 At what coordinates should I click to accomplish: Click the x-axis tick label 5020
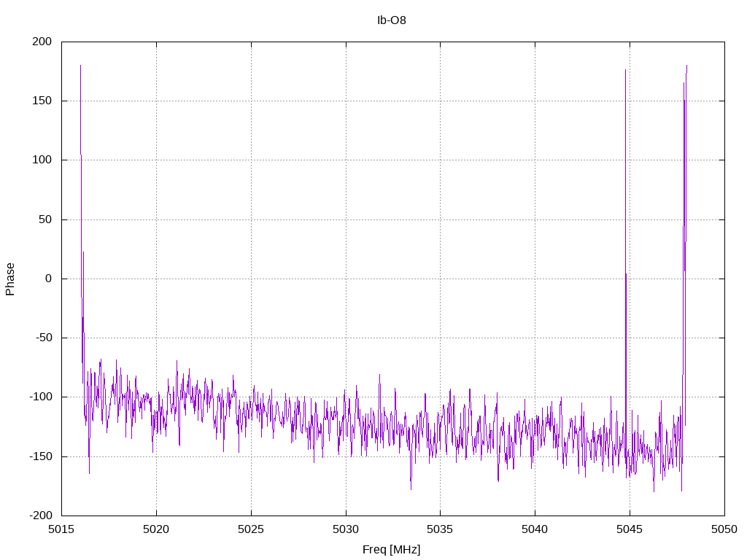click(156, 529)
